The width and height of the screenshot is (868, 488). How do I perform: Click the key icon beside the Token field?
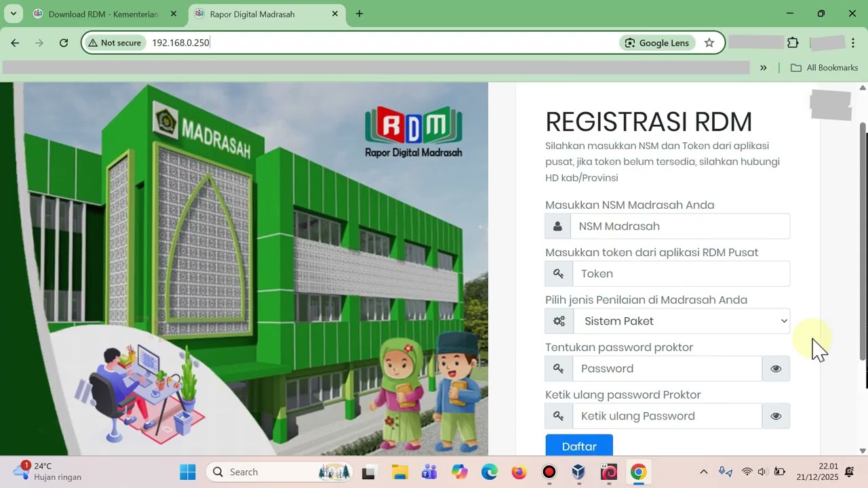click(x=558, y=274)
